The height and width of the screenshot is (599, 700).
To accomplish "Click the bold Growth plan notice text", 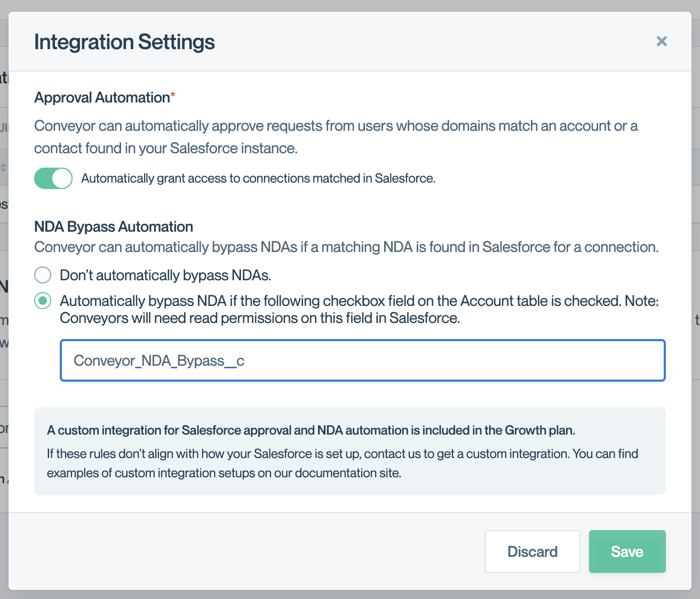I will [311, 430].
